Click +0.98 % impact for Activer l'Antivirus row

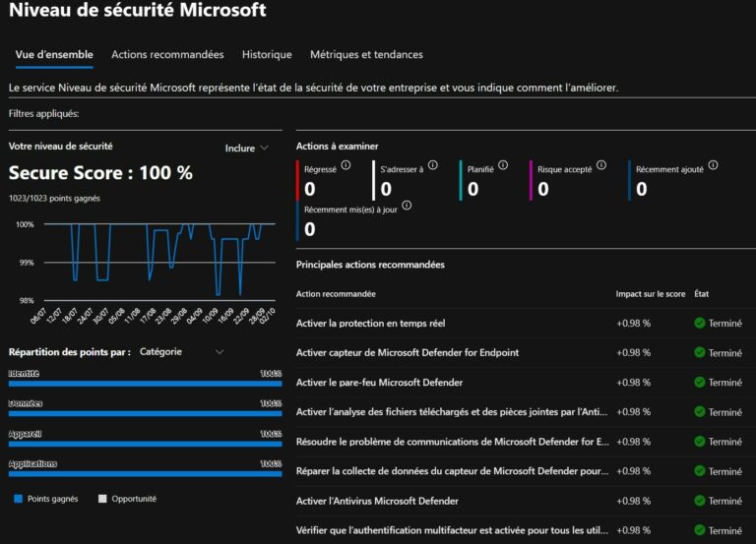(633, 501)
